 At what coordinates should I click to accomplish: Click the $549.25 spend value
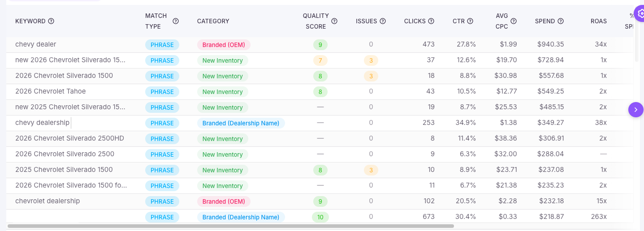pyautogui.click(x=551, y=91)
